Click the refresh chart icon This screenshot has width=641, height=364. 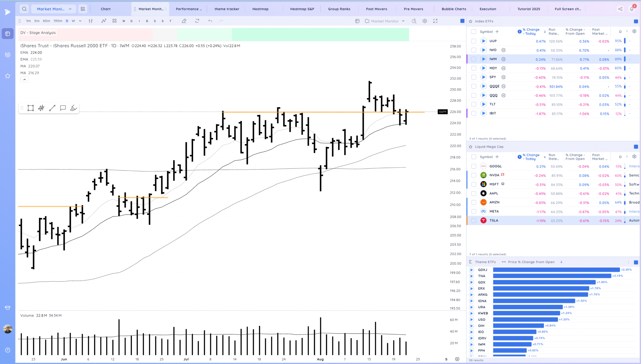point(197,21)
